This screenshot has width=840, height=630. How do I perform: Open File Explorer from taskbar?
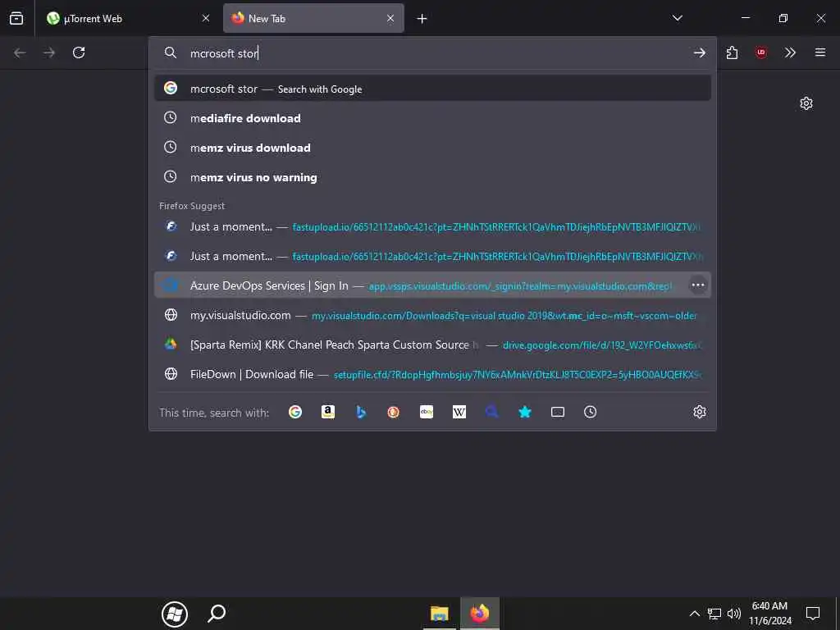pos(439,614)
